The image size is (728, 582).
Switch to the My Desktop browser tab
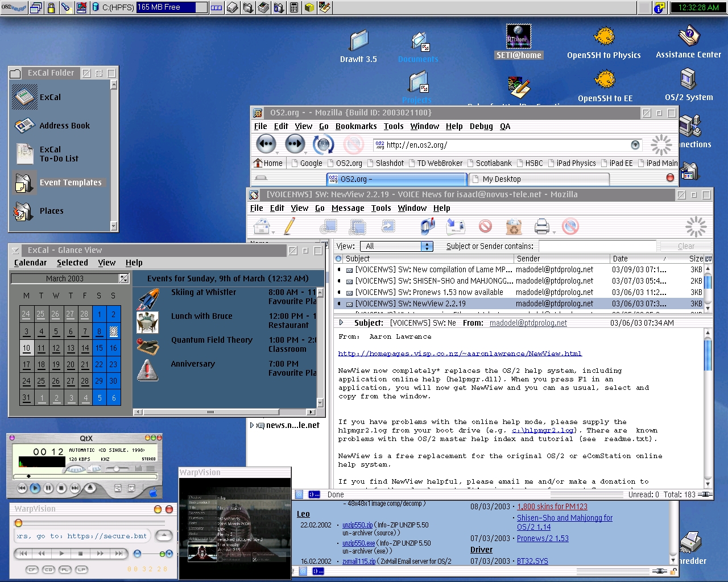[x=539, y=179]
